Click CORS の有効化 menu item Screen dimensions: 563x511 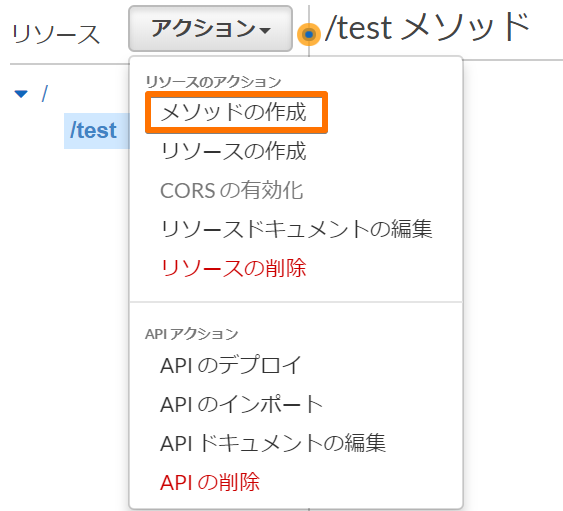232,190
